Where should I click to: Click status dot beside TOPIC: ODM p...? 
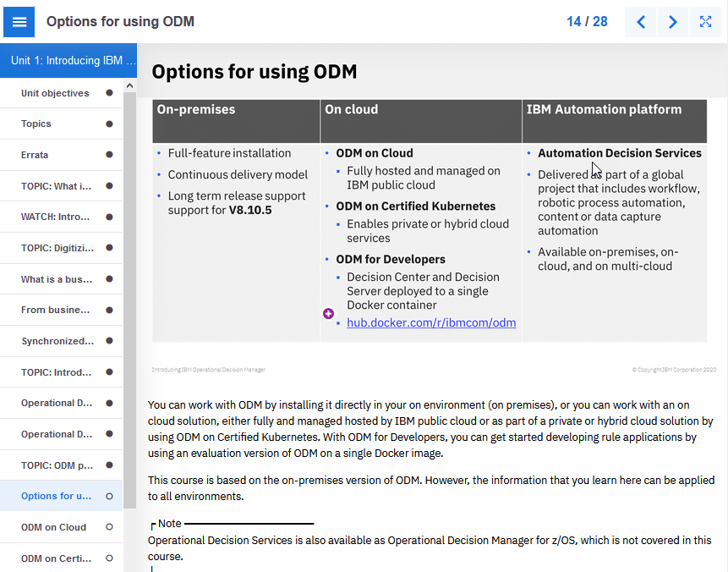(110, 465)
